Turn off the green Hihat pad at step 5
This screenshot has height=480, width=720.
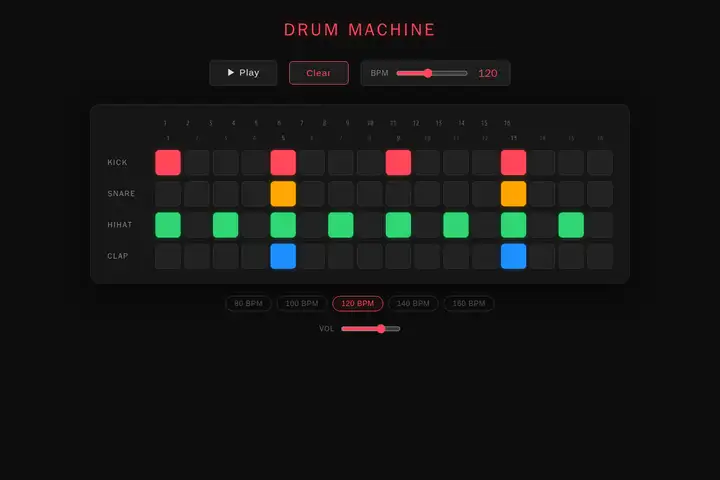(x=283, y=225)
